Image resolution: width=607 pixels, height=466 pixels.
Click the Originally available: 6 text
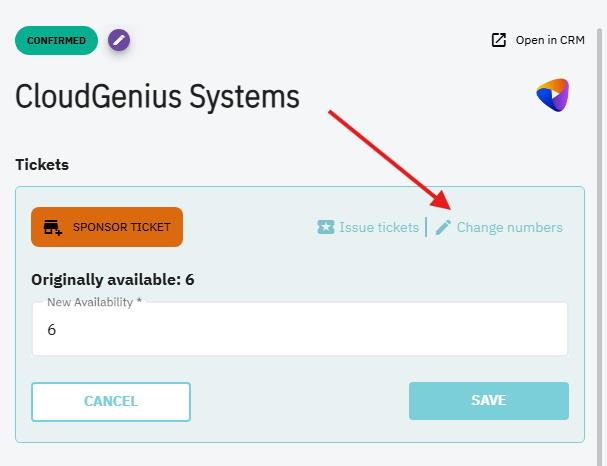pos(112,279)
